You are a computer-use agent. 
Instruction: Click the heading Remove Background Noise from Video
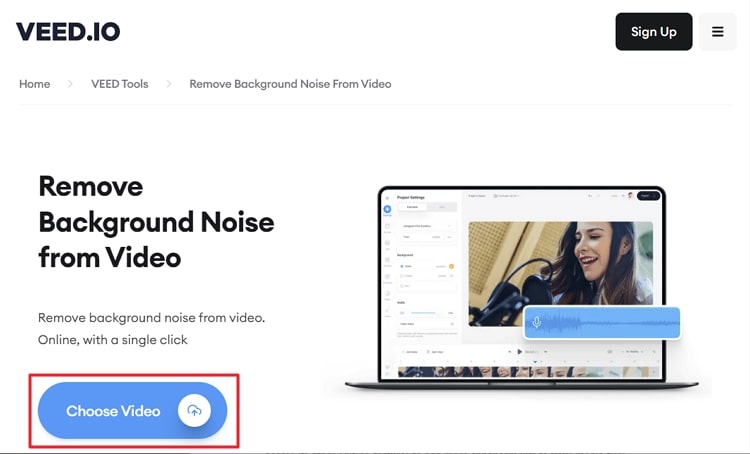tap(156, 222)
